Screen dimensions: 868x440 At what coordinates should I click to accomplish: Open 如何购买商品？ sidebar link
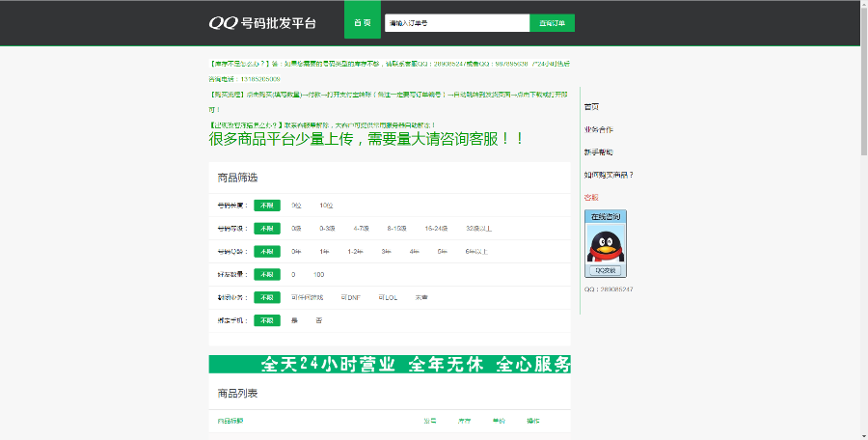609,175
